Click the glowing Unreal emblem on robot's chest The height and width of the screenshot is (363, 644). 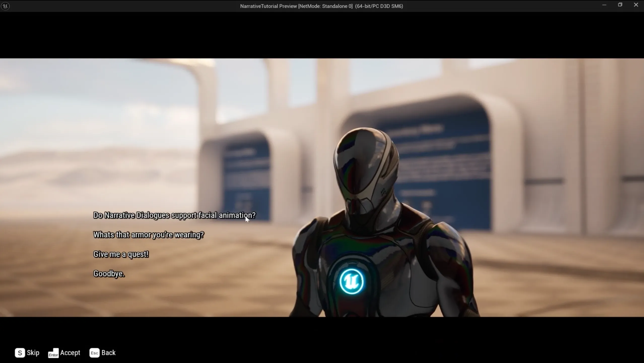pyautogui.click(x=352, y=281)
